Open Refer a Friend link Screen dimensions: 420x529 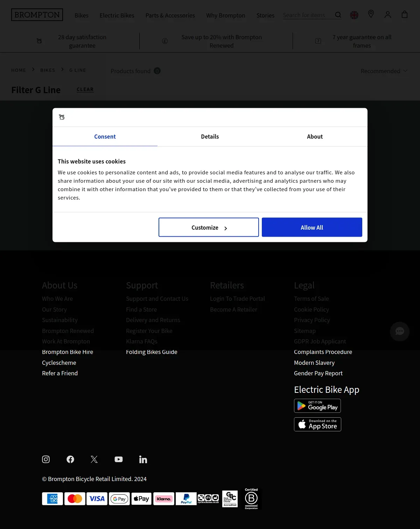click(60, 373)
